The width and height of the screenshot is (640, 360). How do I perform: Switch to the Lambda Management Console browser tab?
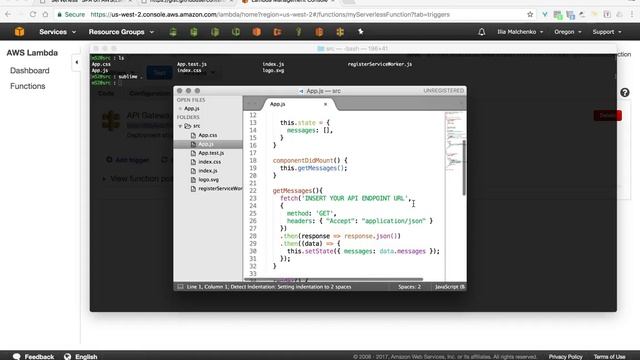[x=289, y=2]
